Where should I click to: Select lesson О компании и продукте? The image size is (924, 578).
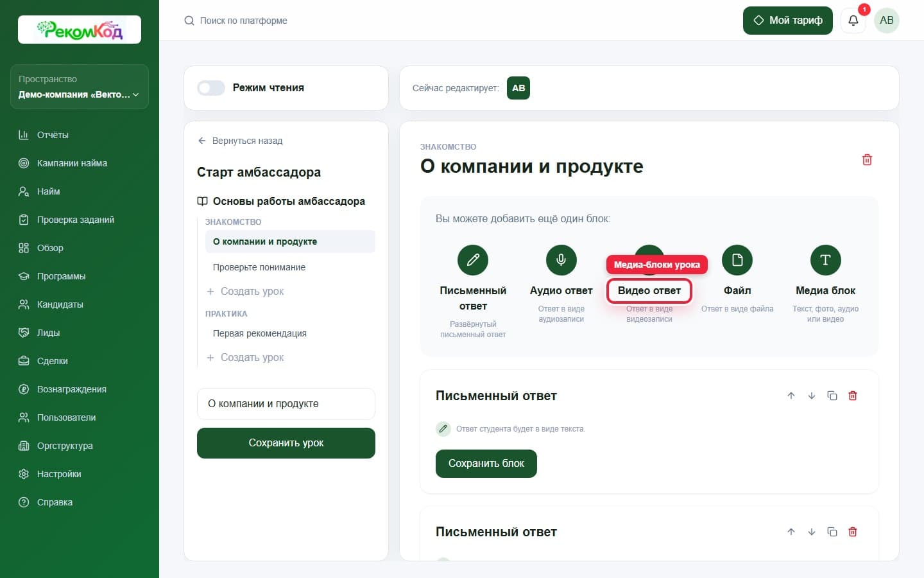click(x=290, y=241)
